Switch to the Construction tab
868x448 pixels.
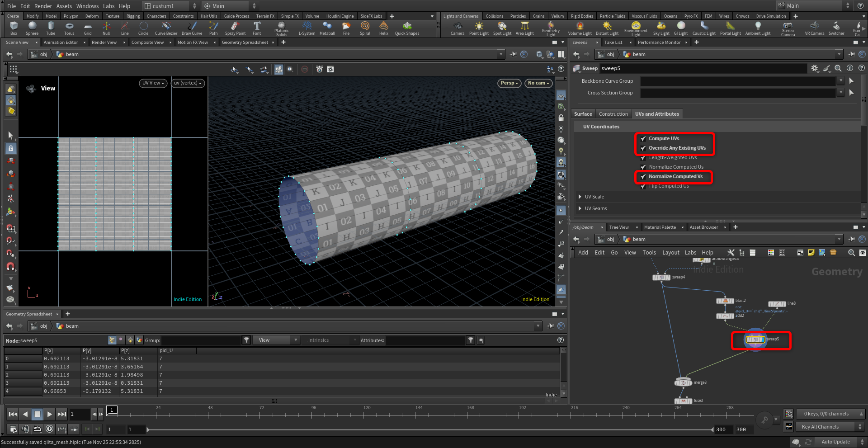(613, 114)
